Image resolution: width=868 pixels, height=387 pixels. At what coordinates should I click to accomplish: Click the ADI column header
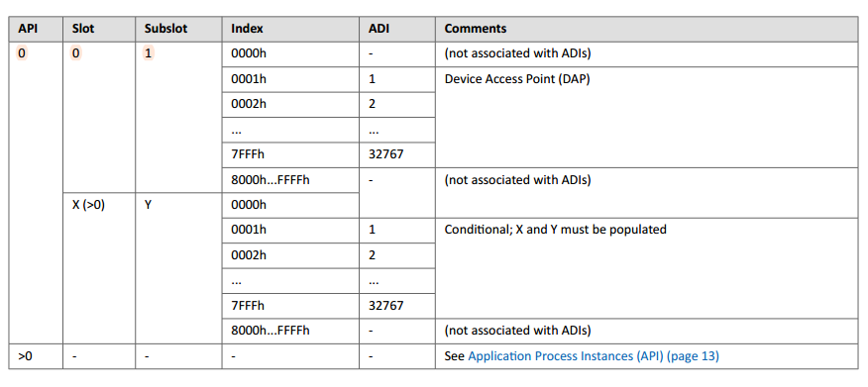(x=379, y=28)
